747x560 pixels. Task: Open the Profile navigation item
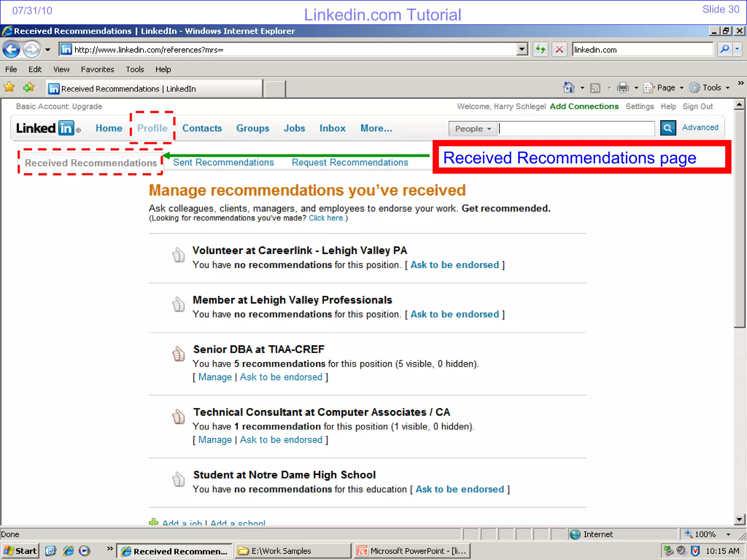(152, 128)
